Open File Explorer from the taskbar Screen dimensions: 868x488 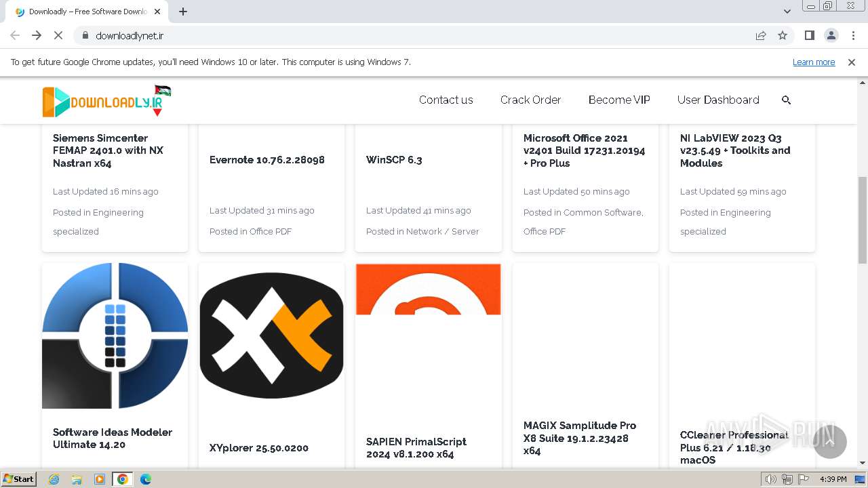[x=77, y=479]
